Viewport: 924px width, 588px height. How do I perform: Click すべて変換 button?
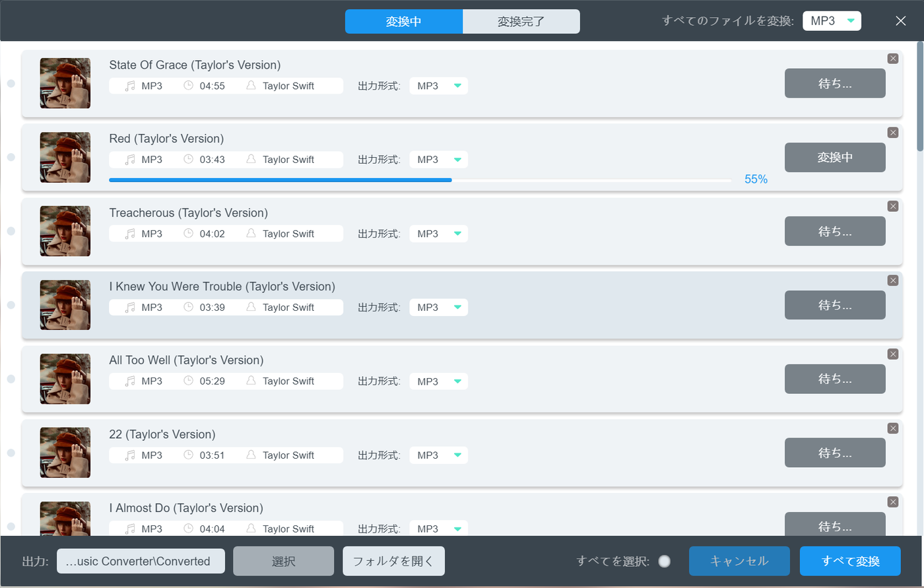850,561
